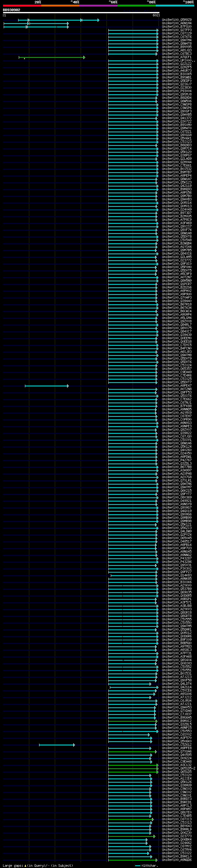
Task: Select hit label UniRef100_Q9FF53
Action: [177, 393]
